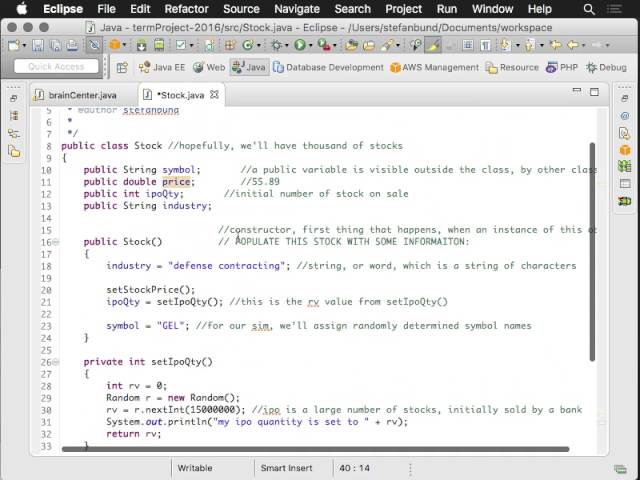This screenshot has height=480, width=640.
Task: Switch to Database Development perspective
Action: 328,67
